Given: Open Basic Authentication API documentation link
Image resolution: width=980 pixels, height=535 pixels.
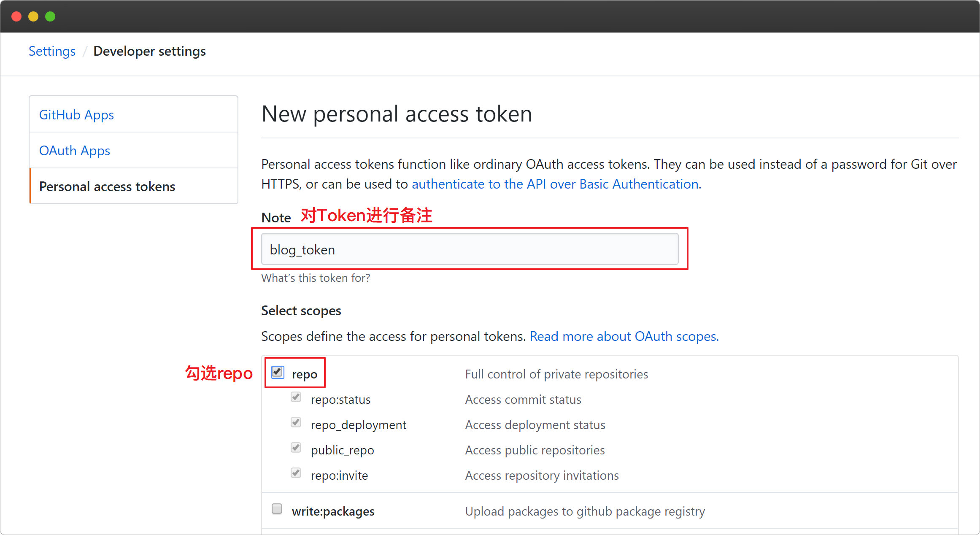Looking at the screenshot, I should point(555,184).
